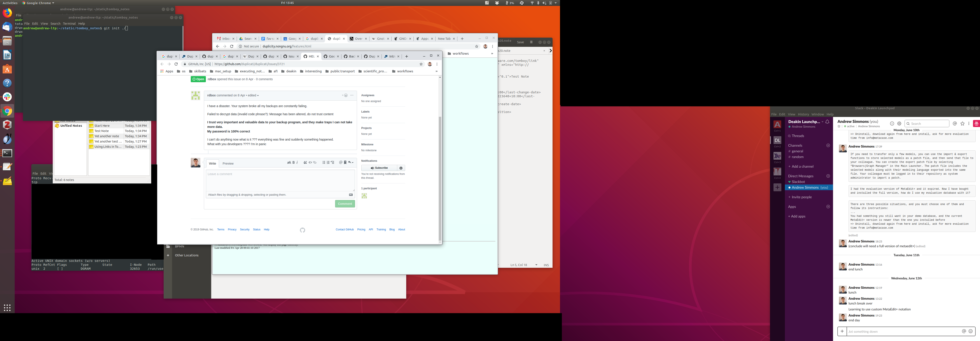Toggle Slack starred items panel
The width and height of the screenshot is (980, 341).
[x=962, y=124]
